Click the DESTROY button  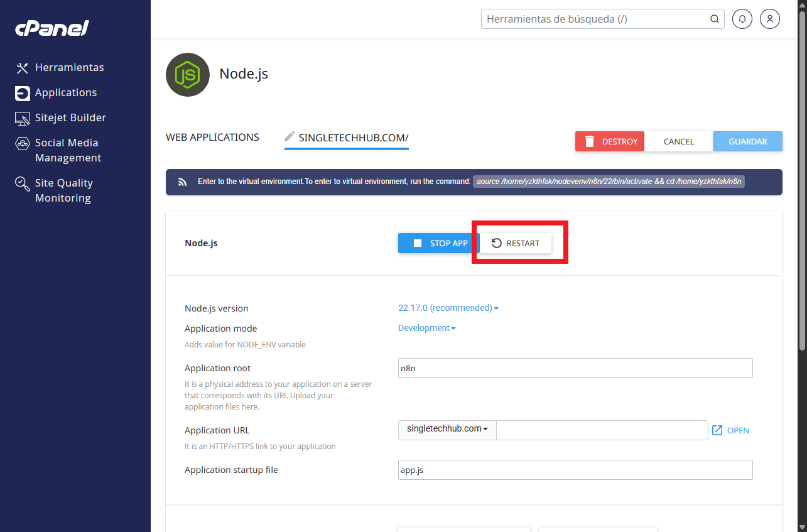pyautogui.click(x=610, y=141)
